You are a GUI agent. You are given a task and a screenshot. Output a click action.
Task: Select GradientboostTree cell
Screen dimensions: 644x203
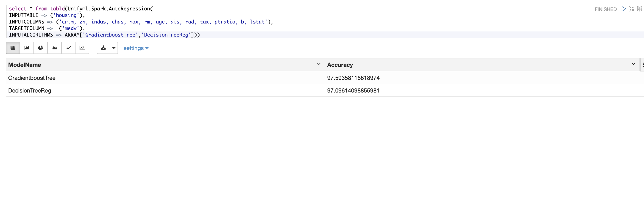[x=165, y=78]
